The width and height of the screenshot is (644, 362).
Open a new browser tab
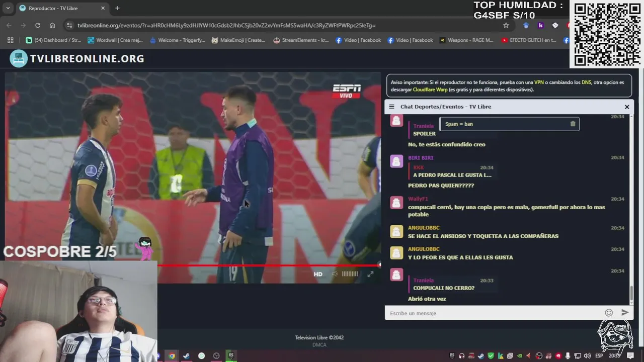point(117,8)
